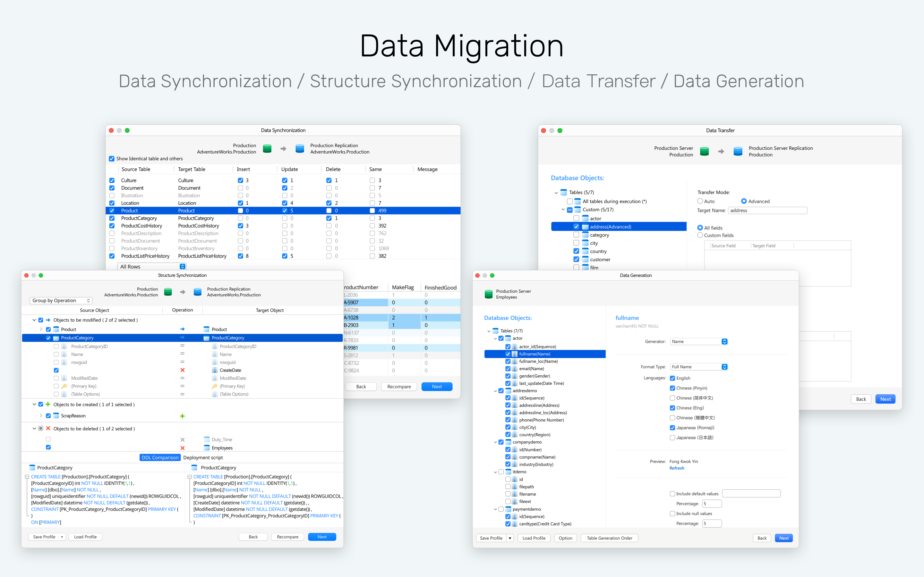Click blue target database icon in Data Transfer

pyautogui.click(x=738, y=151)
